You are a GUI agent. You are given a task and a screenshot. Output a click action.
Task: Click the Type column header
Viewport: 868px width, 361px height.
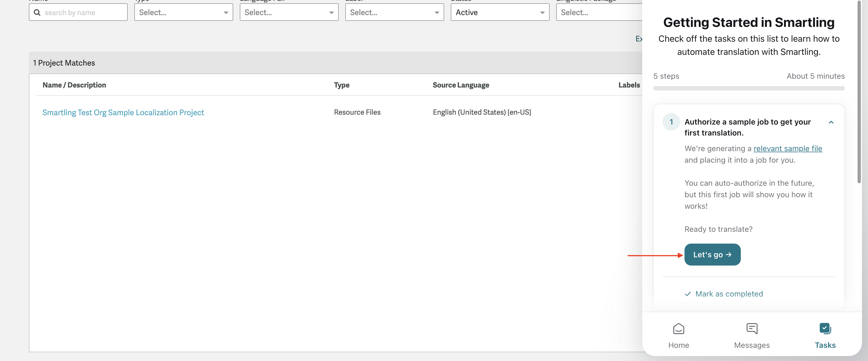click(x=341, y=85)
